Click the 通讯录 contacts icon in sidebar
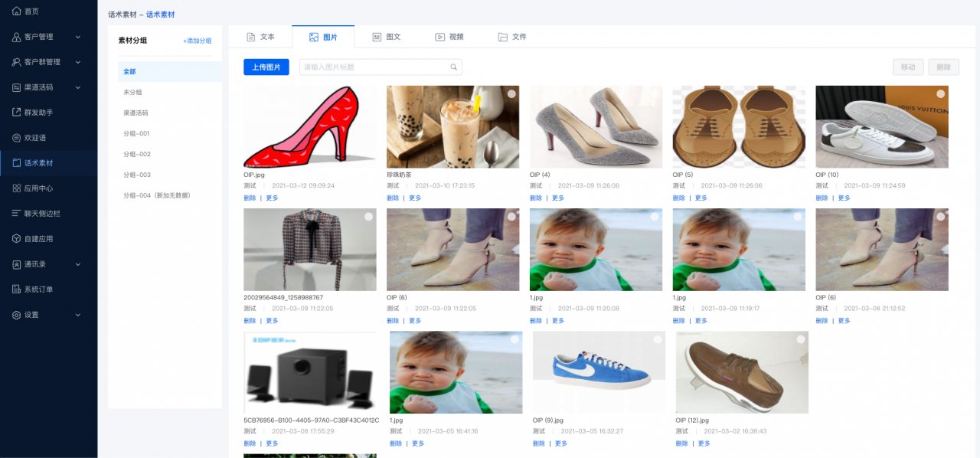The width and height of the screenshot is (980, 458). tap(17, 264)
